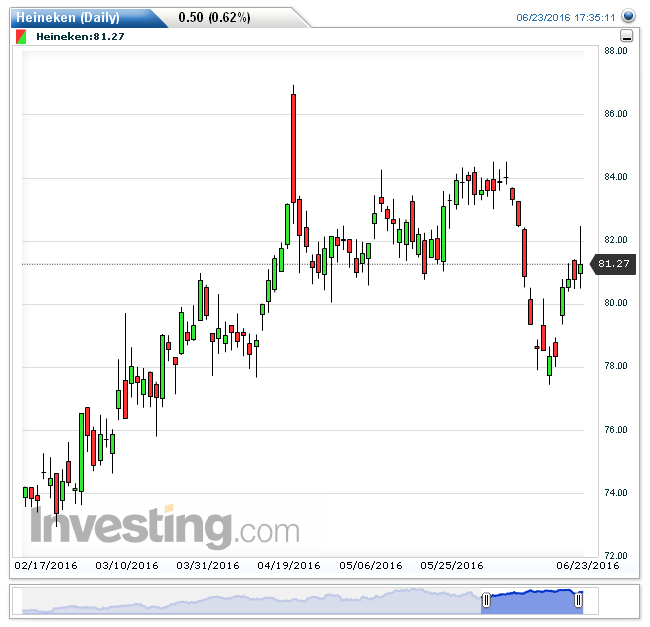
Task: Click the blue globe icon beside the timestamp
Action: [628, 16]
